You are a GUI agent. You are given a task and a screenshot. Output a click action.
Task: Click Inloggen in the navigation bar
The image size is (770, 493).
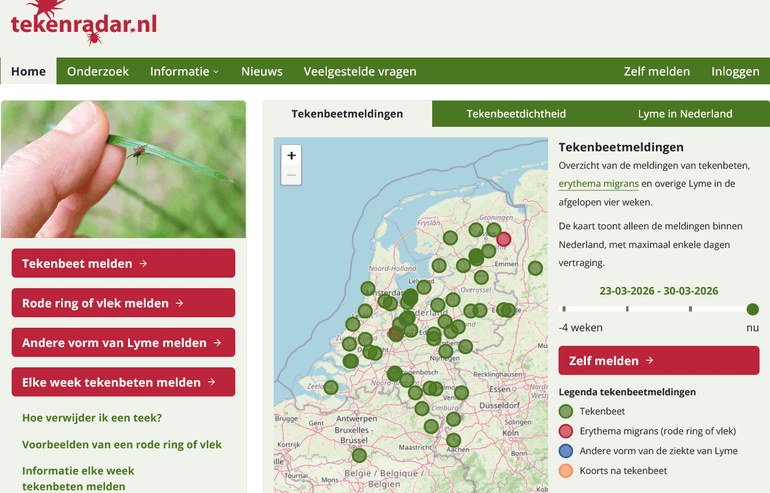pos(735,72)
